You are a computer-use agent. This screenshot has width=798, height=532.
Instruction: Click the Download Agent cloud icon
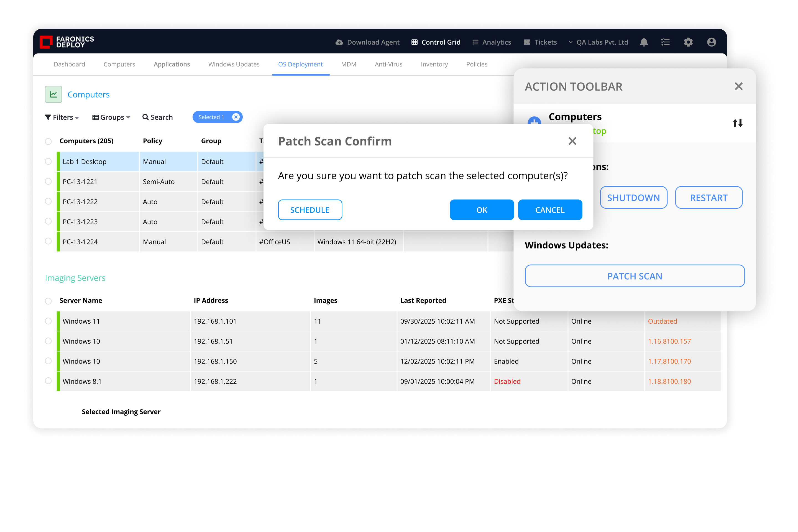pyautogui.click(x=339, y=42)
